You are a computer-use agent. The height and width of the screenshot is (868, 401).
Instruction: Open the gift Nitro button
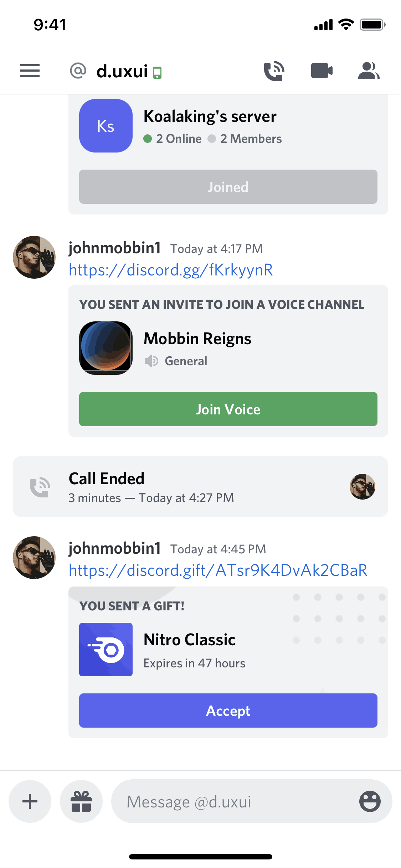pos(81,801)
